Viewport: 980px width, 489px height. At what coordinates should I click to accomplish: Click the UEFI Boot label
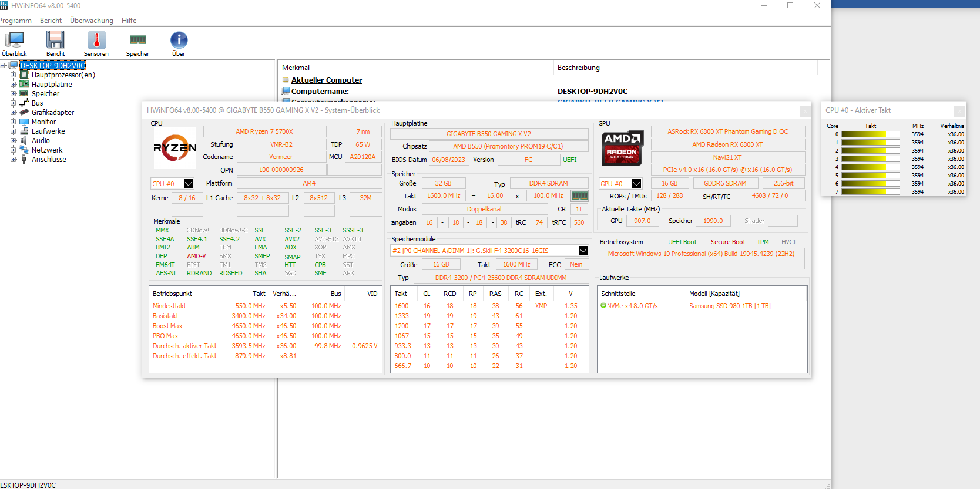point(682,242)
